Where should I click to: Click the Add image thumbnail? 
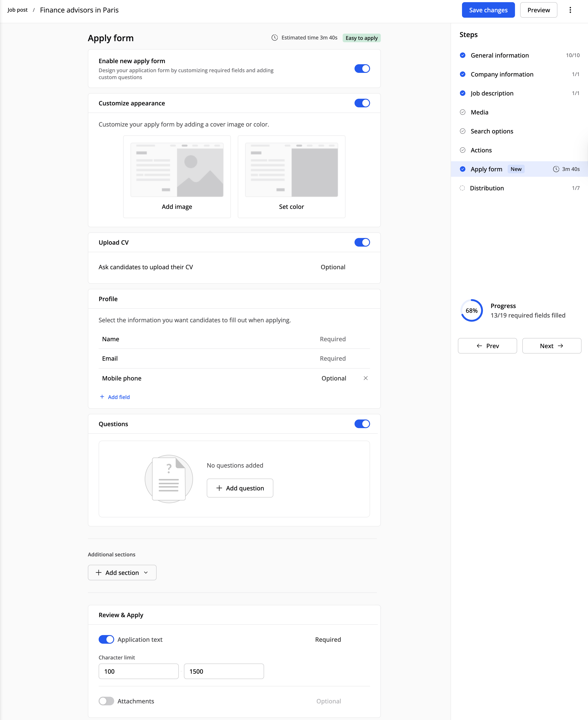(177, 170)
